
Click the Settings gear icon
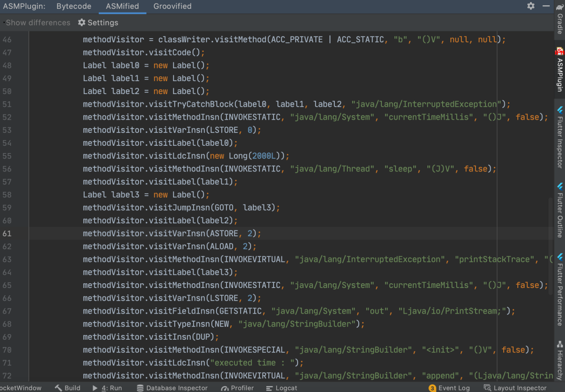pos(82,22)
